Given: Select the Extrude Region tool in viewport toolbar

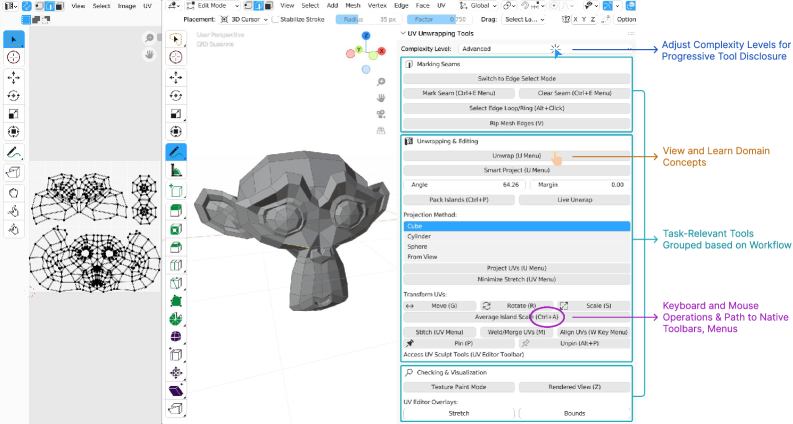Looking at the screenshot, I should tap(176, 209).
